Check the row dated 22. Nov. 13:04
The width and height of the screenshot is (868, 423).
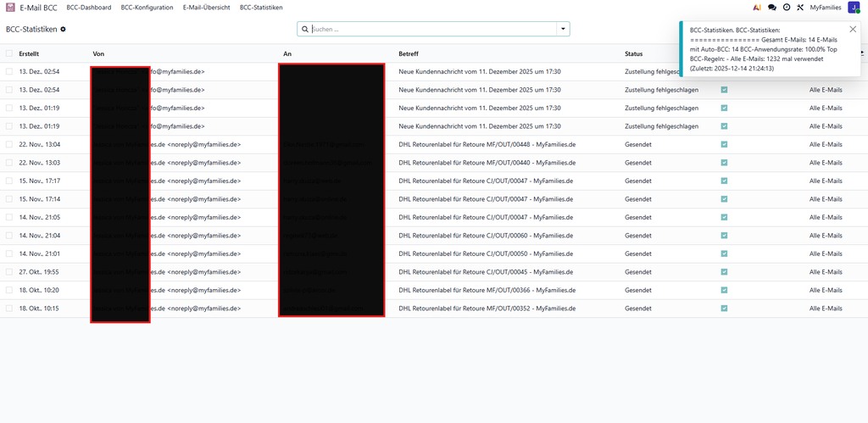(9, 145)
